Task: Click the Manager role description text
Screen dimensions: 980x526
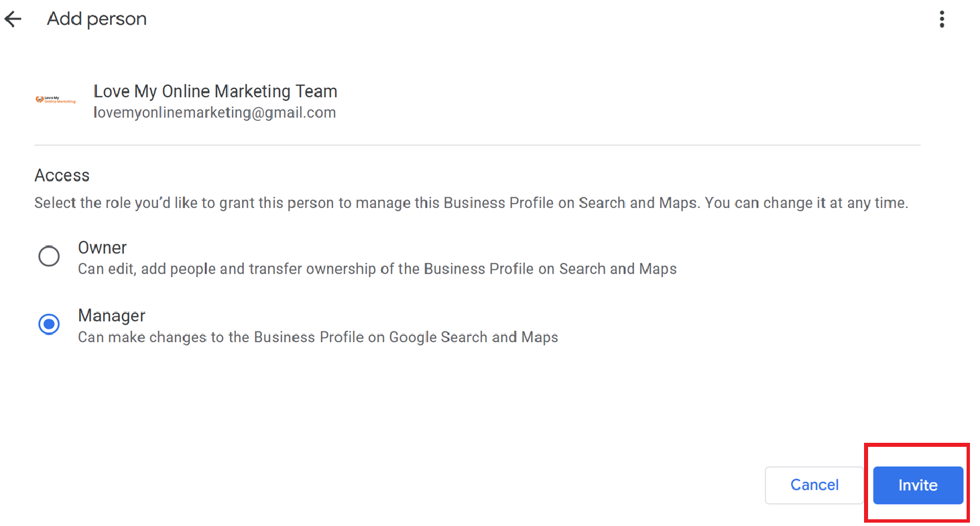Action: point(318,337)
